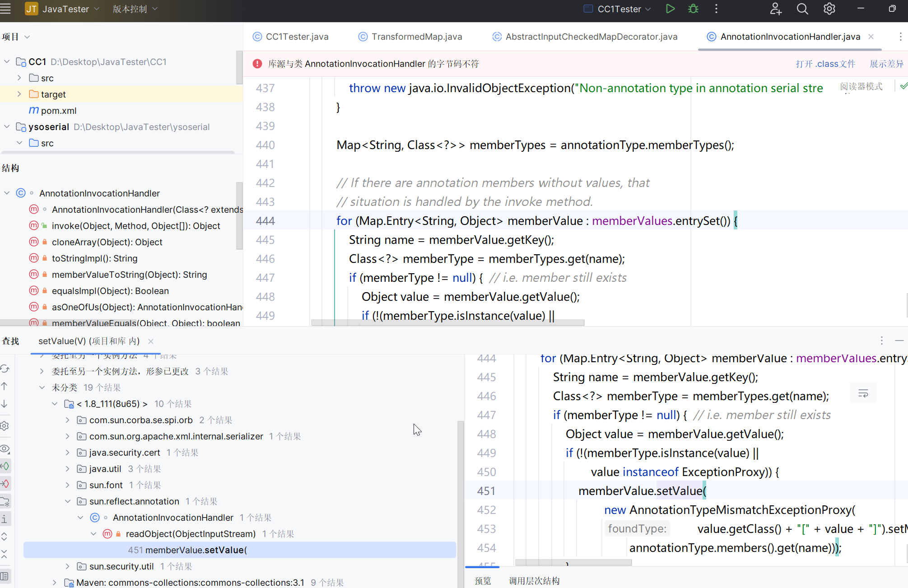This screenshot has width=908, height=588.
Task: Switch to the 调用层次结构 tab
Action: pyautogui.click(x=534, y=581)
